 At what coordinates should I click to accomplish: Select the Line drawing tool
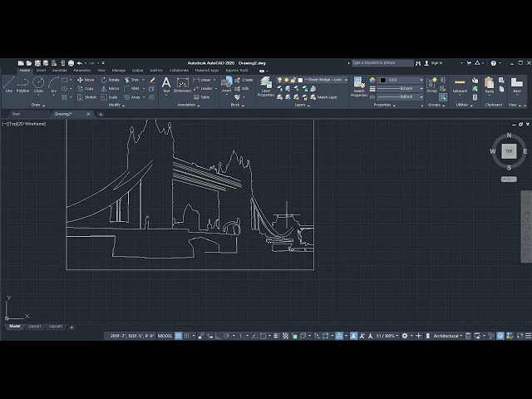pos(9,85)
